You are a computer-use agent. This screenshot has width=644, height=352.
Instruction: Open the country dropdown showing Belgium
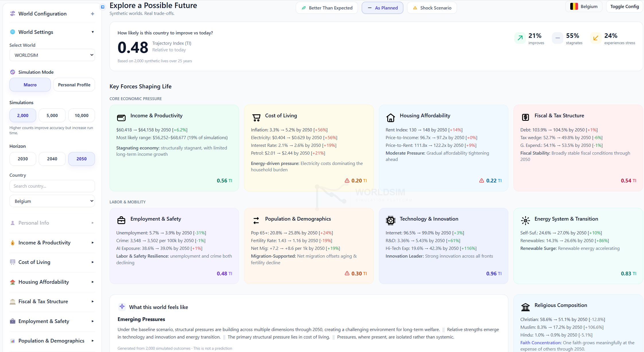click(52, 201)
